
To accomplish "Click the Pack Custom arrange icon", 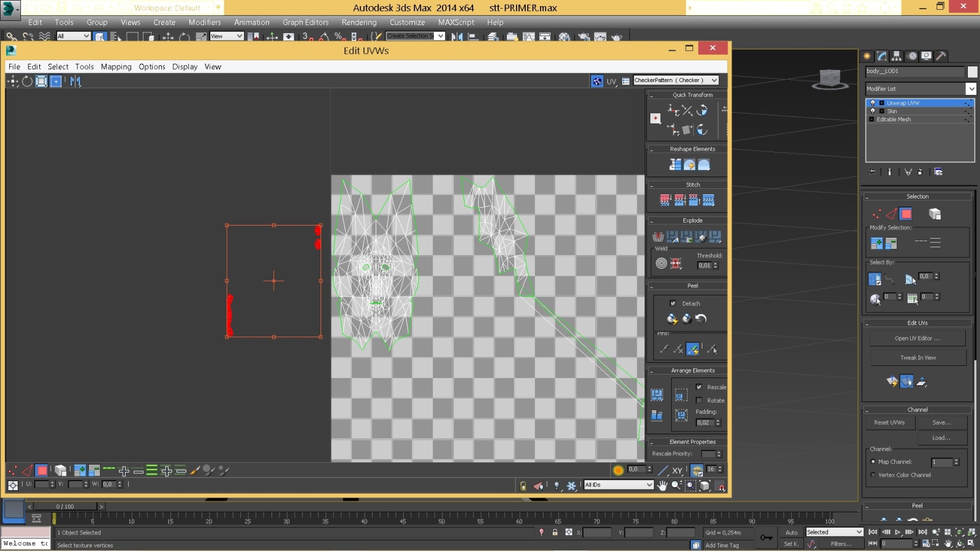I will click(x=657, y=394).
